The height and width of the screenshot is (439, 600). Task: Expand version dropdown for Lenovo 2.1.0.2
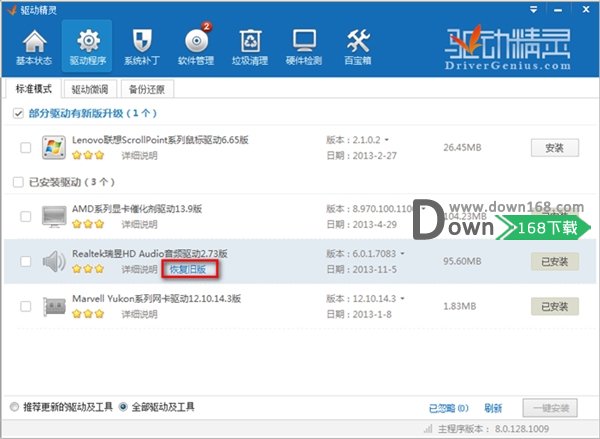[387, 140]
